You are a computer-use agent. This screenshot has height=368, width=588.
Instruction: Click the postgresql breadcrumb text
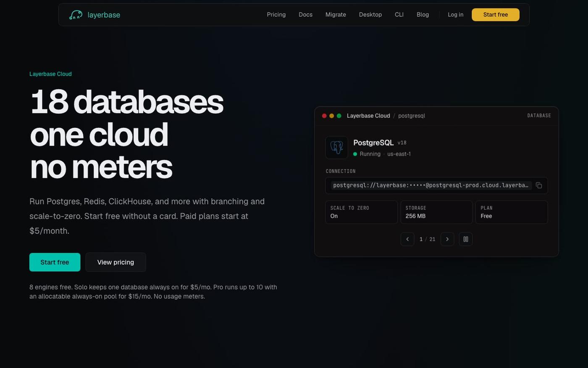(412, 116)
